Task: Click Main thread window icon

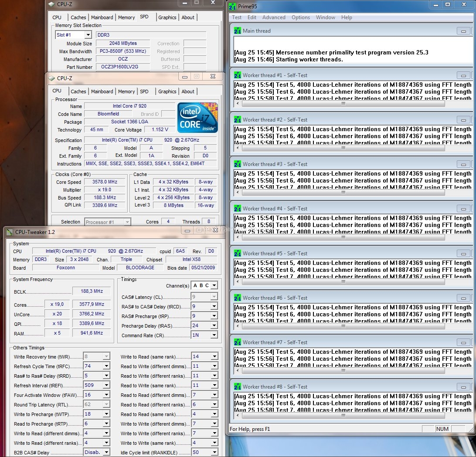Action: click(x=238, y=30)
